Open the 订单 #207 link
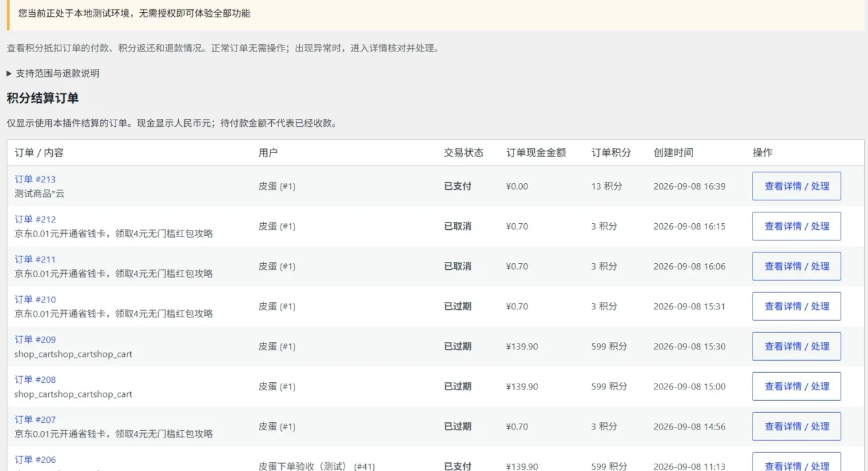 pyautogui.click(x=35, y=420)
